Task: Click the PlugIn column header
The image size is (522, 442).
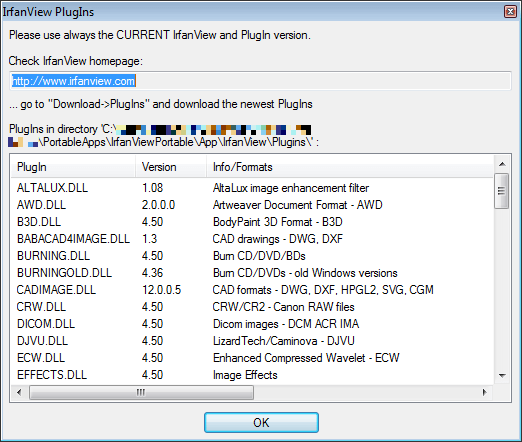Action: coord(73,167)
